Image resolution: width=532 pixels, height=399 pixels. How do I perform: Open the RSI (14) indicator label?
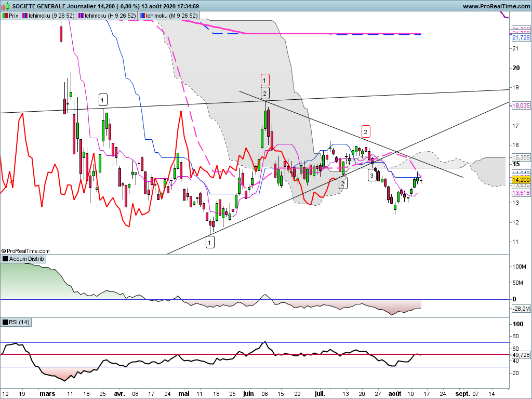click(19, 322)
